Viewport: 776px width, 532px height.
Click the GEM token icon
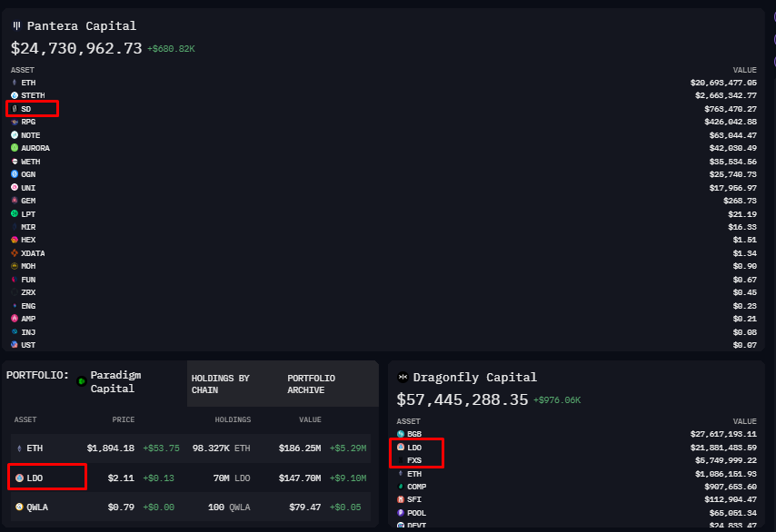(x=15, y=201)
